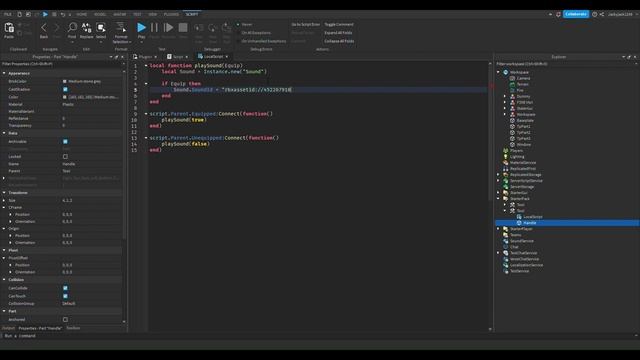
Task: Collapse the Workspace node in Explorer
Action: point(498,72)
